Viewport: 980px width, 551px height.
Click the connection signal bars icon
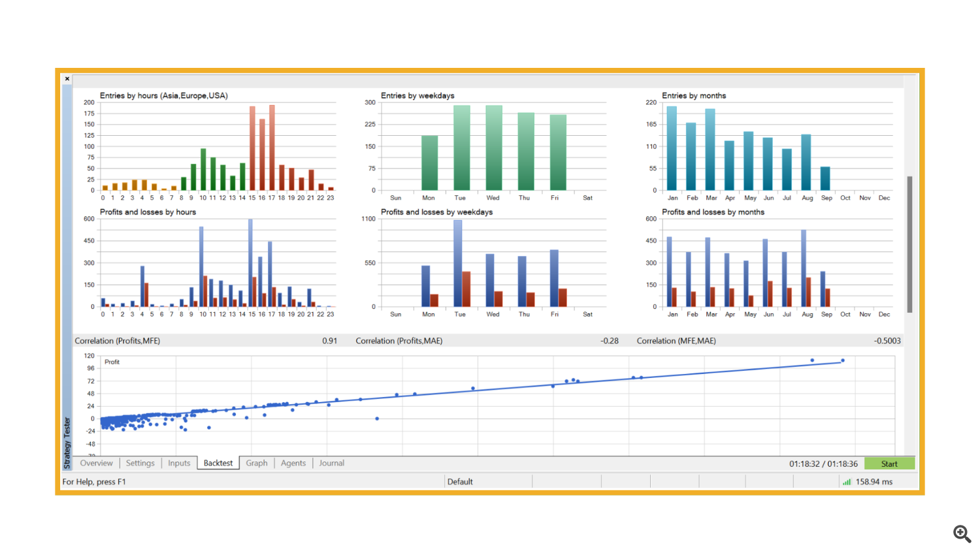[x=847, y=482]
